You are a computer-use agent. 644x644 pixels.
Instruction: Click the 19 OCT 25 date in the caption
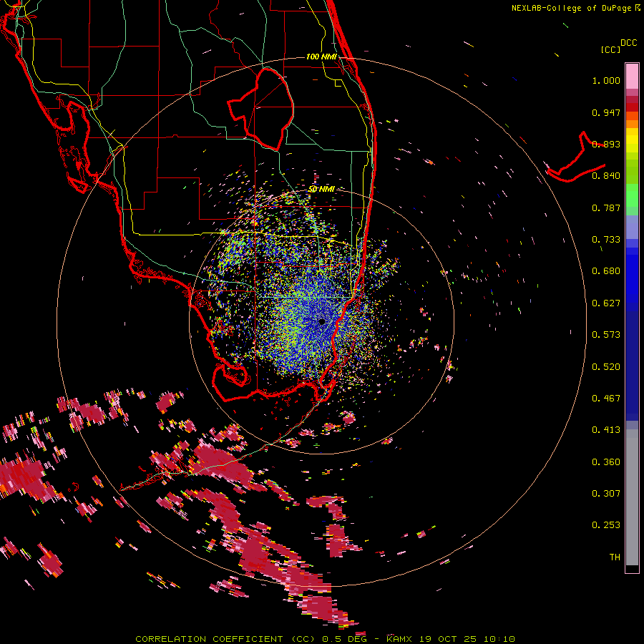pyautogui.click(x=448, y=639)
